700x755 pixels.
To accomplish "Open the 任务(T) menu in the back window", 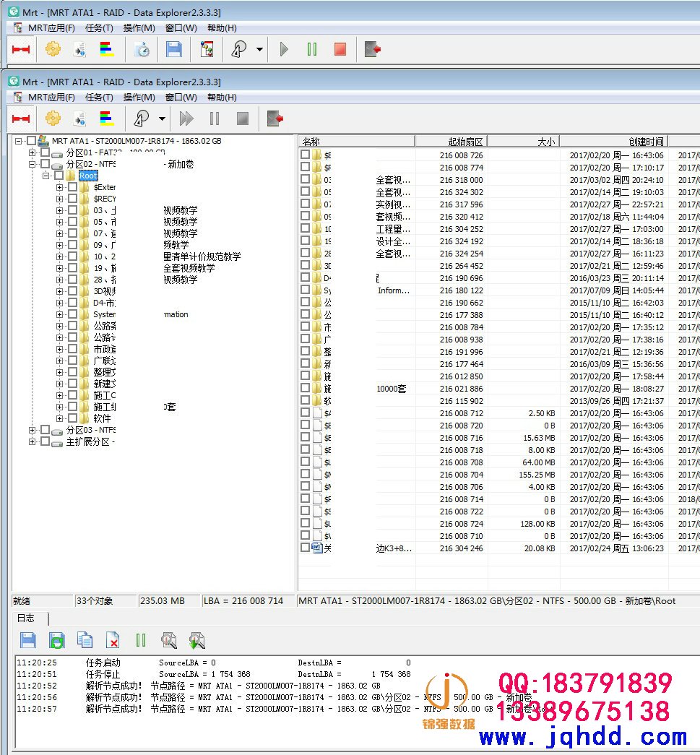I will tap(99, 28).
